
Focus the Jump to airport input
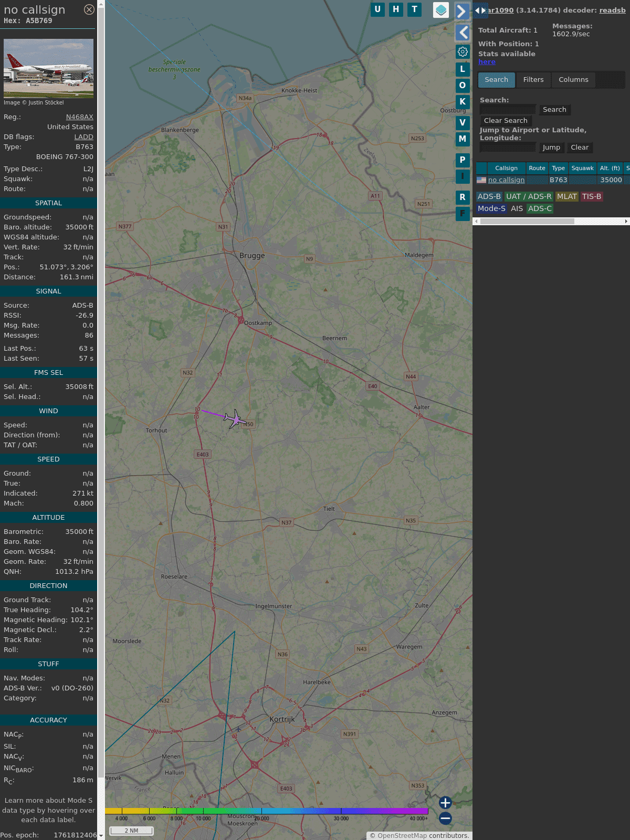tap(508, 147)
